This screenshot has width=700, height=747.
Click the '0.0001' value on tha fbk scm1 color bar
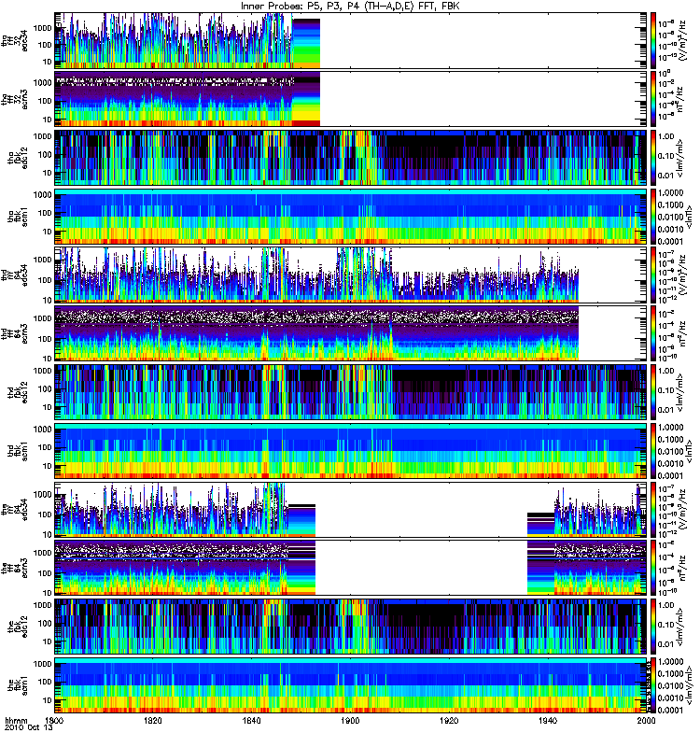(670, 242)
